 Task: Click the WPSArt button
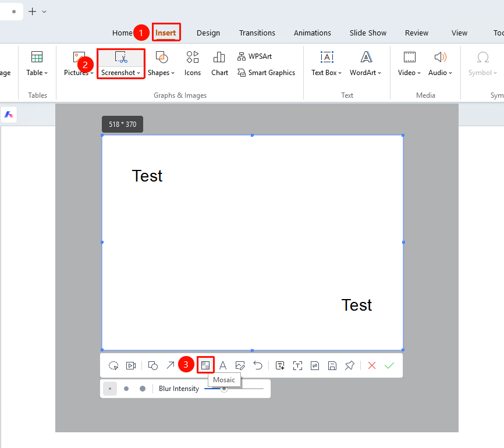coord(254,56)
